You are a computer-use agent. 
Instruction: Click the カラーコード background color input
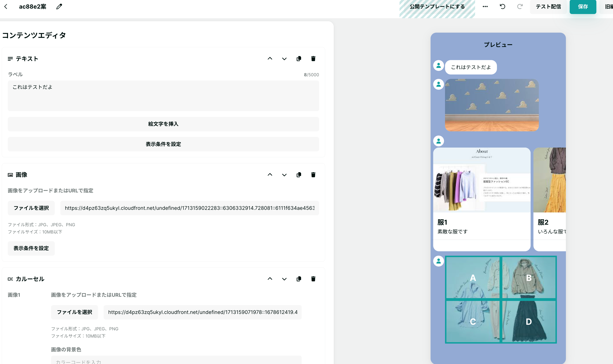coord(176,361)
